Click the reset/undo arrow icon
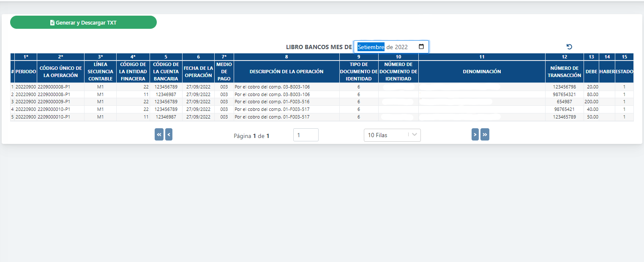The height and width of the screenshot is (262, 644). [x=569, y=47]
